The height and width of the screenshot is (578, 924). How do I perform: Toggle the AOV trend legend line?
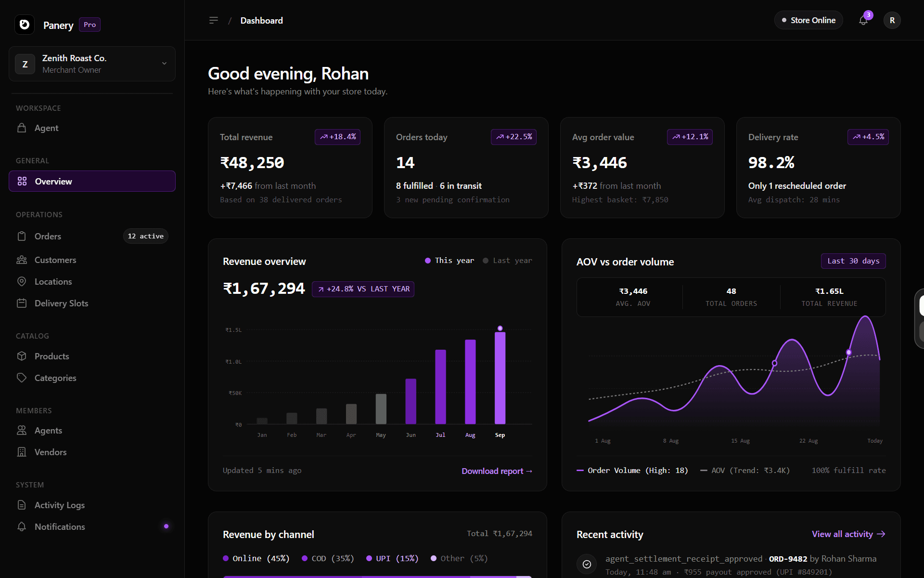[745, 470]
